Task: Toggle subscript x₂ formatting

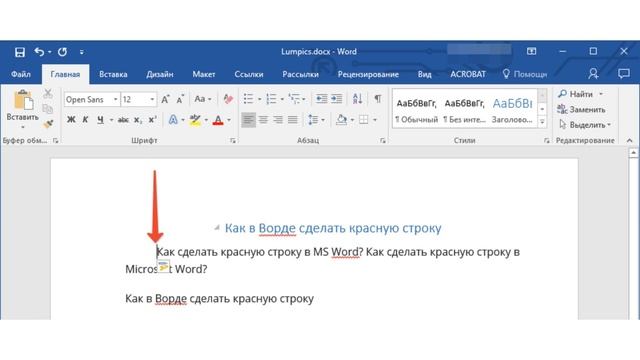Action: (138, 120)
